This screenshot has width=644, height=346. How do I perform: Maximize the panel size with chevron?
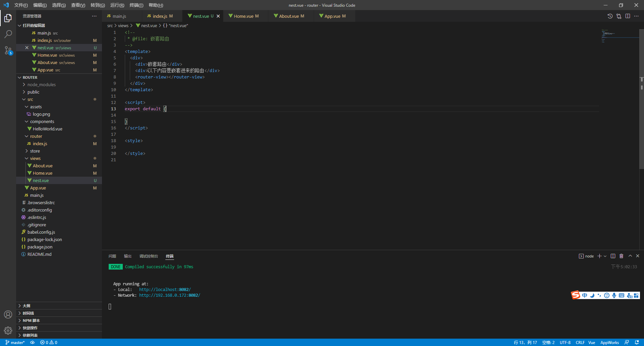click(x=630, y=256)
